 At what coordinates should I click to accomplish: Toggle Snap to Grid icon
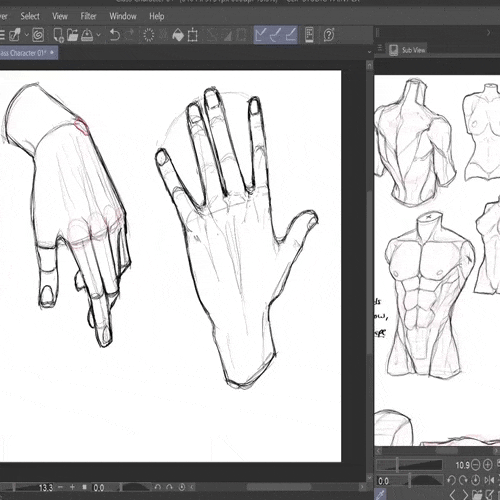pos(290,35)
